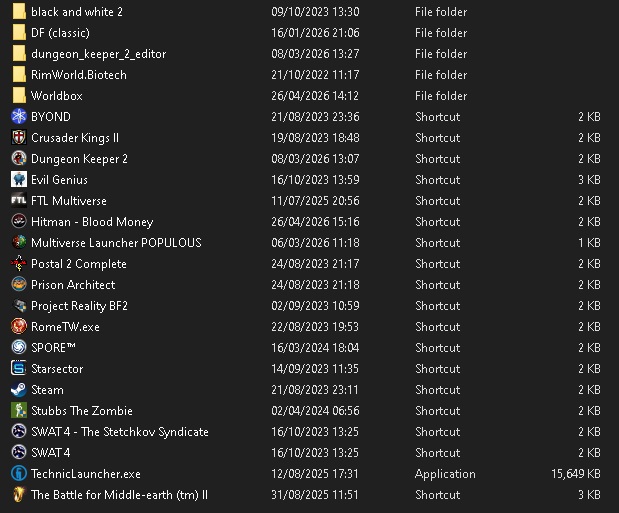The image size is (619, 513).
Task: Click the "Hitman - Blood Money" name
Action: (x=92, y=222)
